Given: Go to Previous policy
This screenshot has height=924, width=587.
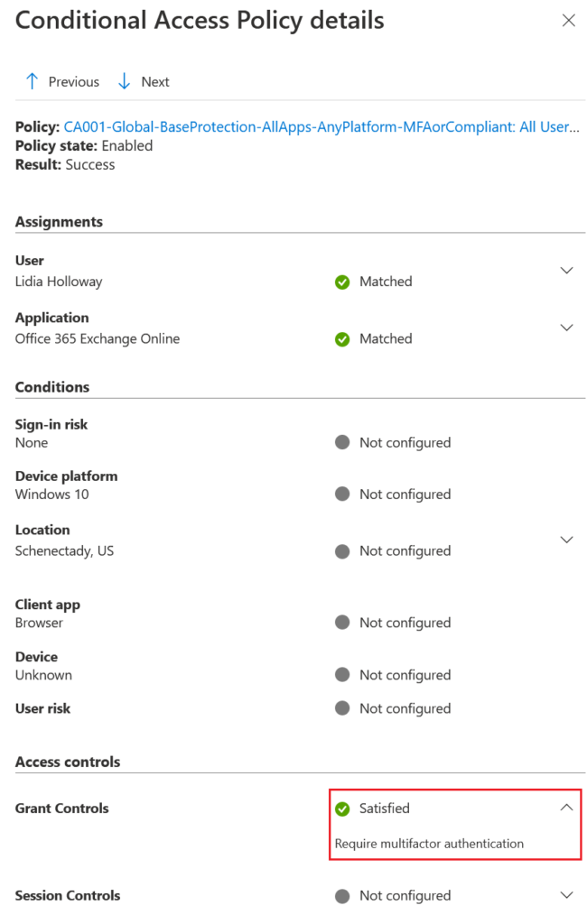Looking at the screenshot, I should click(x=73, y=82).
